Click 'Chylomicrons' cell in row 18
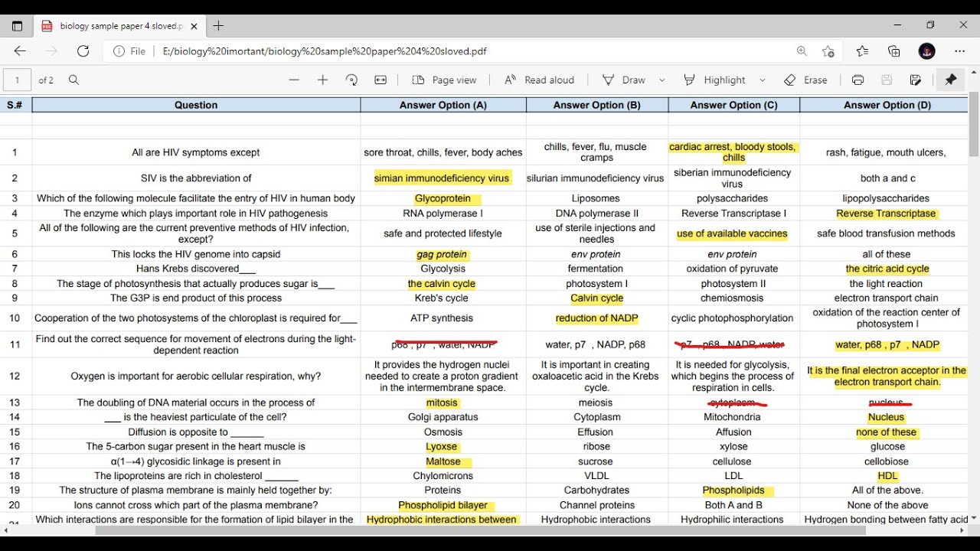This screenshot has height=551, width=980. point(443,476)
